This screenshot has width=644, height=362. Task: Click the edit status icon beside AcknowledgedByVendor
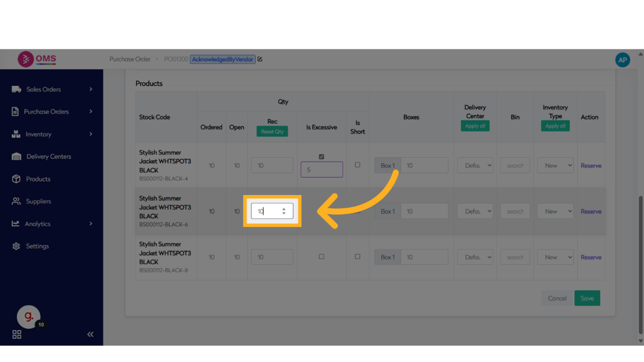pos(260,59)
